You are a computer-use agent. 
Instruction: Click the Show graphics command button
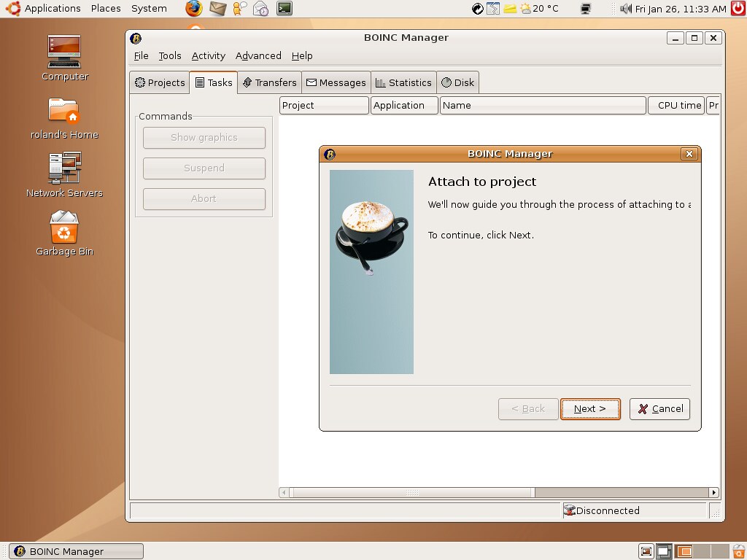[x=204, y=138]
